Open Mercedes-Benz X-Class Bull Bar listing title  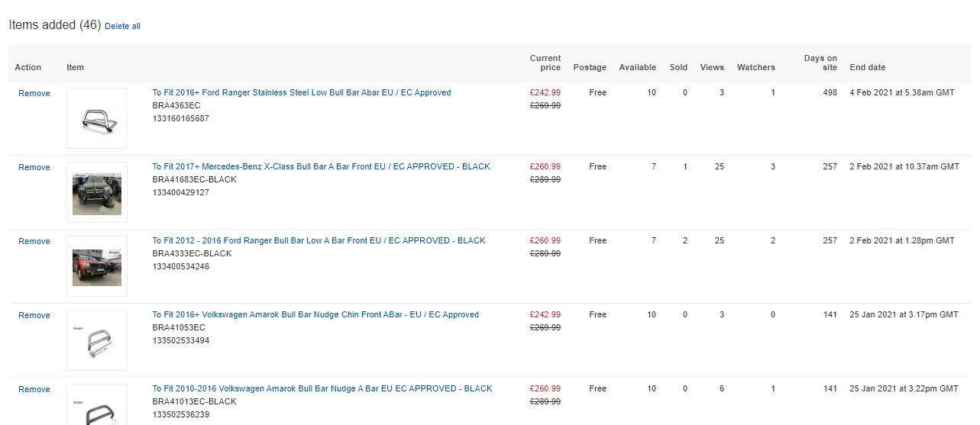pyautogui.click(x=321, y=167)
